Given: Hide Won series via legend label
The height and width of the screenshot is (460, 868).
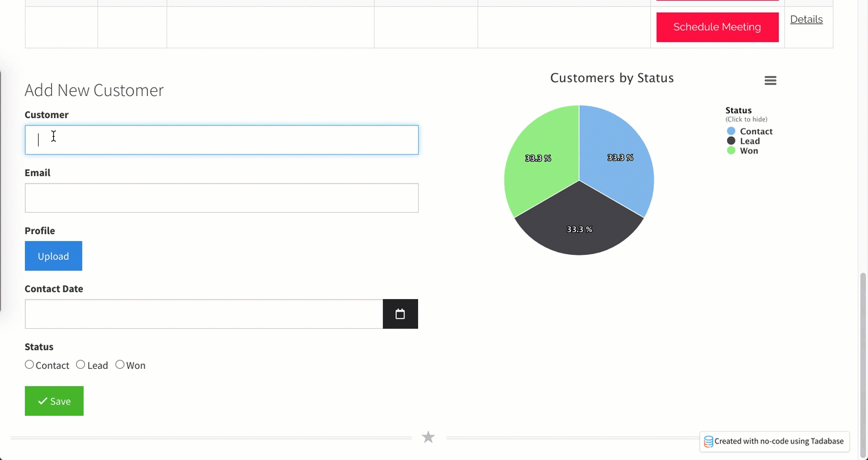Looking at the screenshot, I should click(x=749, y=151).
